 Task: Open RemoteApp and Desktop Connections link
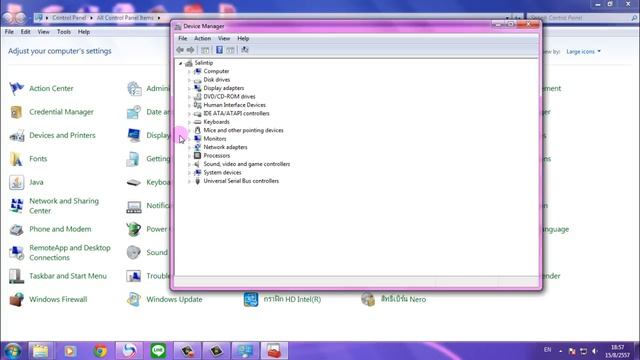[x=70, y=253]
